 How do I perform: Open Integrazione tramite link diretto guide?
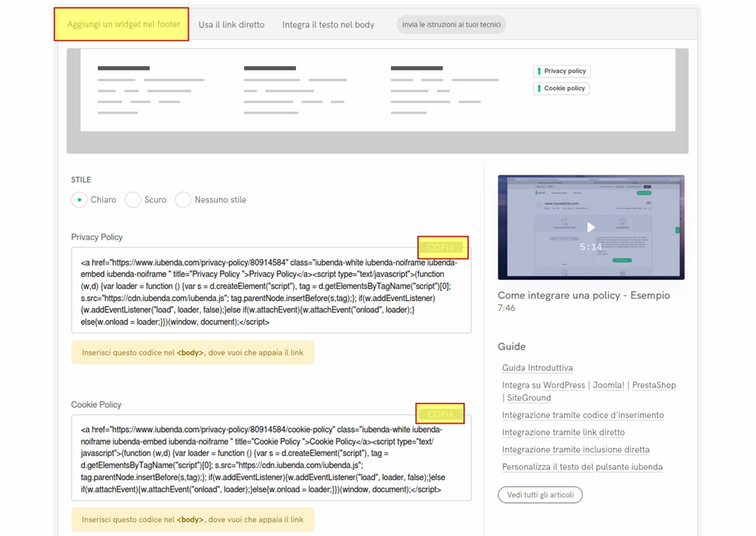(563, 433)
